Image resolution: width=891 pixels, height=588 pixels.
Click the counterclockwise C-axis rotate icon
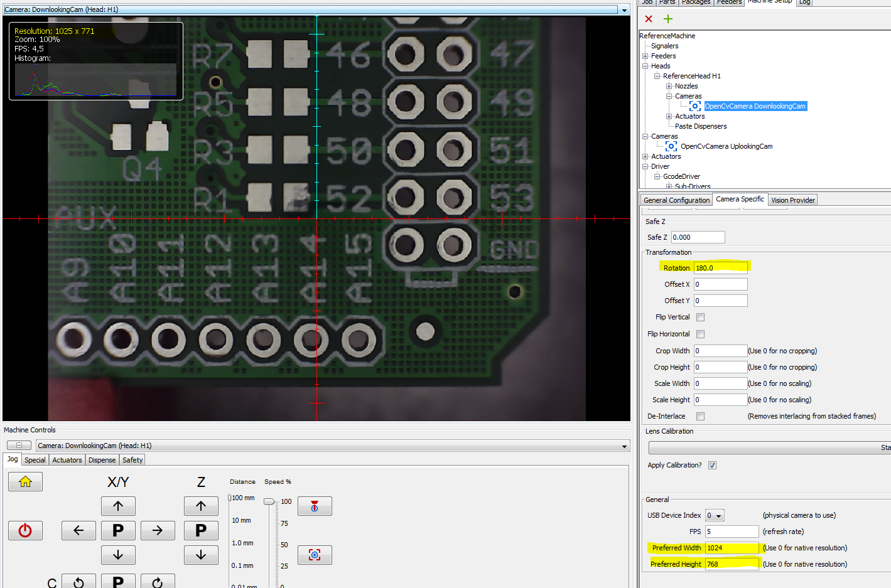click(x=78, y=581)
